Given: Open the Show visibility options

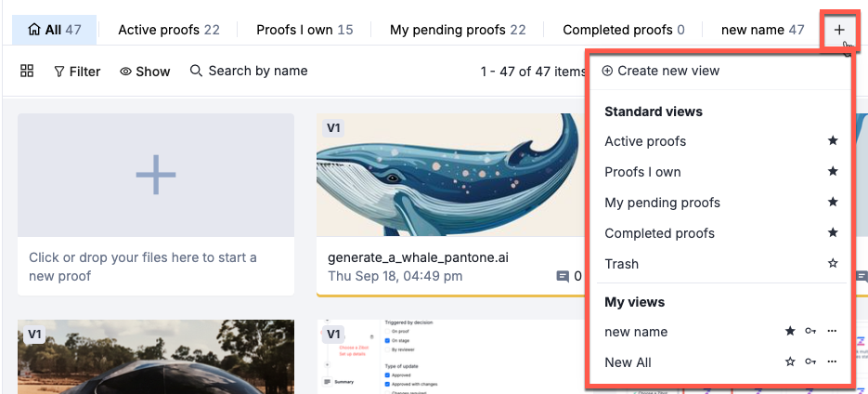Looking at the screenshot, I should tap(145, 72).
